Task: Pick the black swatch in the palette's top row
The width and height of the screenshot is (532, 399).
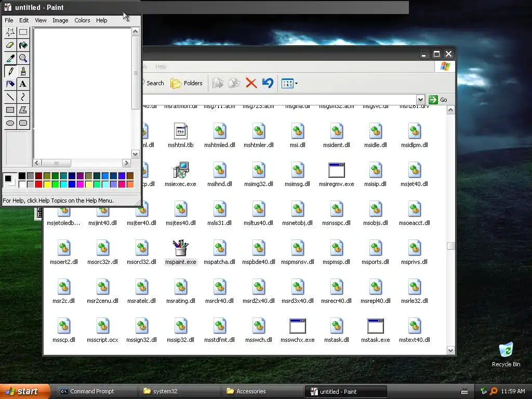Action: tap(22, 176)
